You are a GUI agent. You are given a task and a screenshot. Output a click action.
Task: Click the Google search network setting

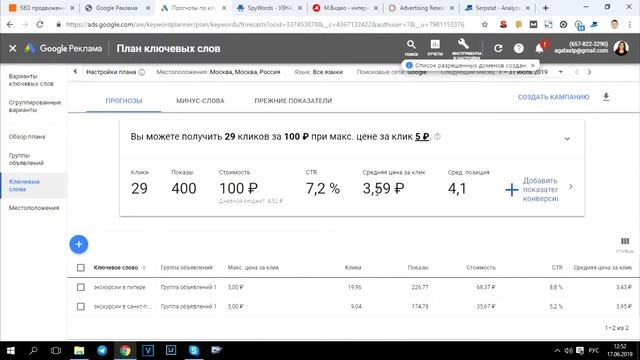pos(391,72)
